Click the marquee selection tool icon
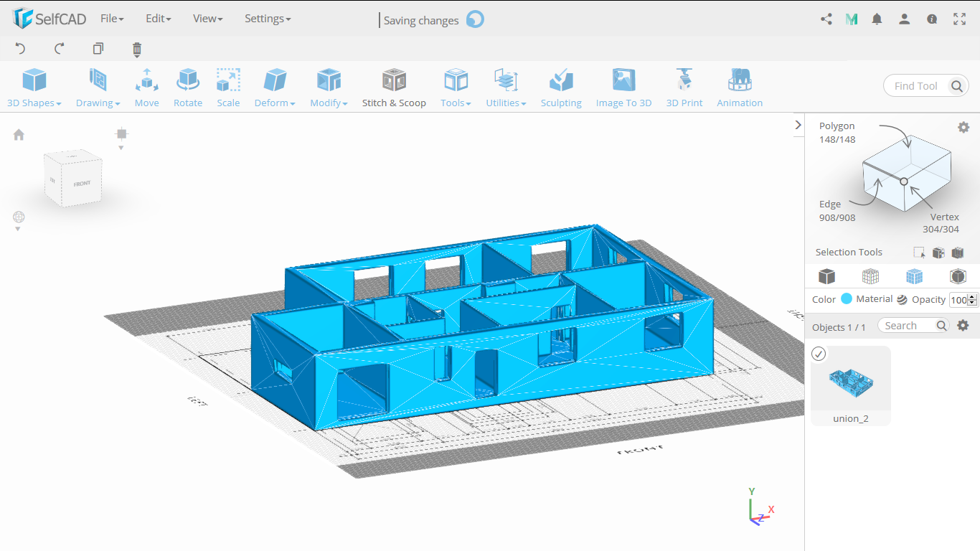 click(x=919, y=253)
